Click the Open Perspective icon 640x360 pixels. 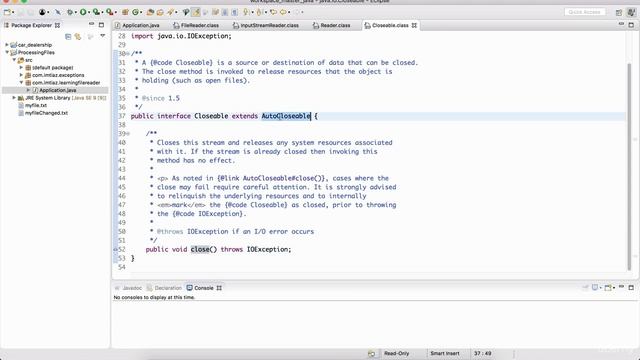pyautogui.click(x=619, y=13)
